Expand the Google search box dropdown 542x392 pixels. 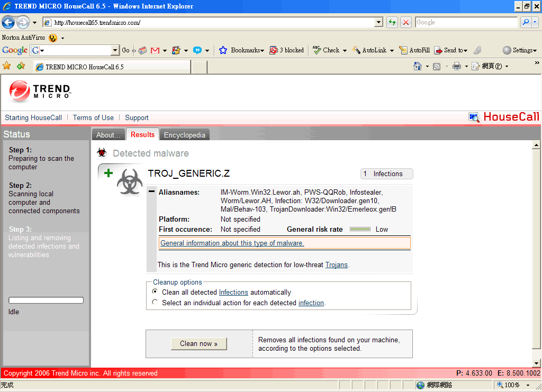(115, 50)
